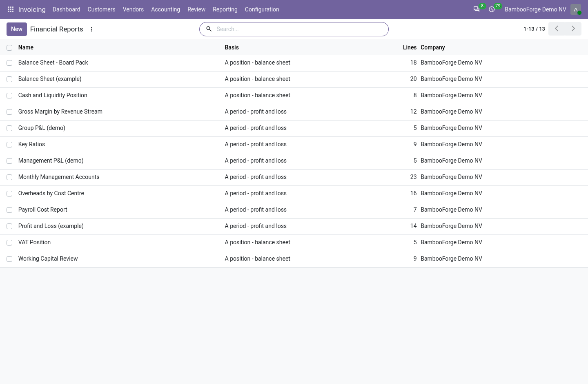Open the Management P&L (demo) report
This screenshot has width=588, height=384.
[x=51, y=161]
